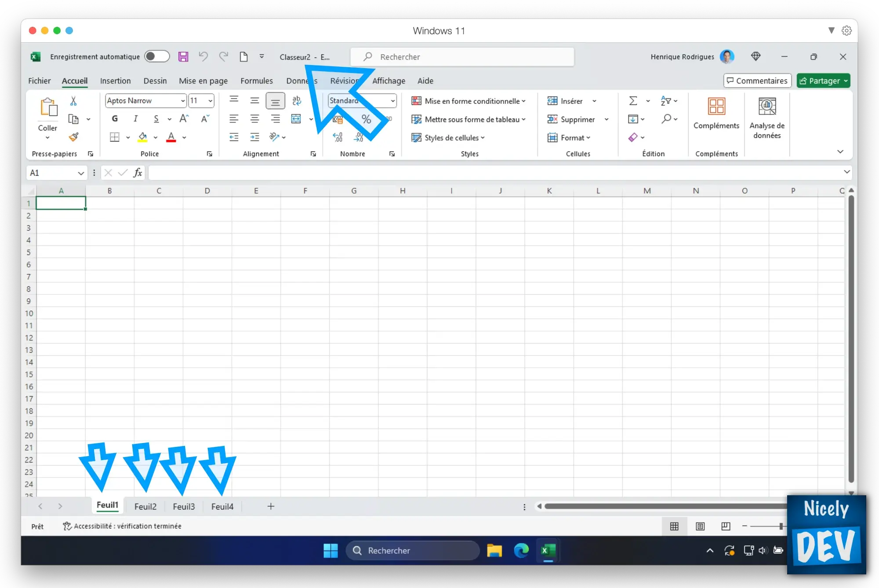Toggle Enregistrement automatique switch
This screenshot has height=588, width=879.
click(x=157, y=56)
